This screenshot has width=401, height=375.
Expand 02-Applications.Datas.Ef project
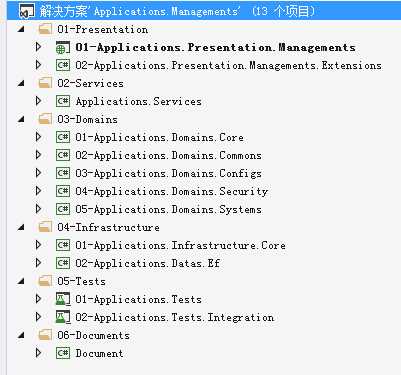click(39, 263)
